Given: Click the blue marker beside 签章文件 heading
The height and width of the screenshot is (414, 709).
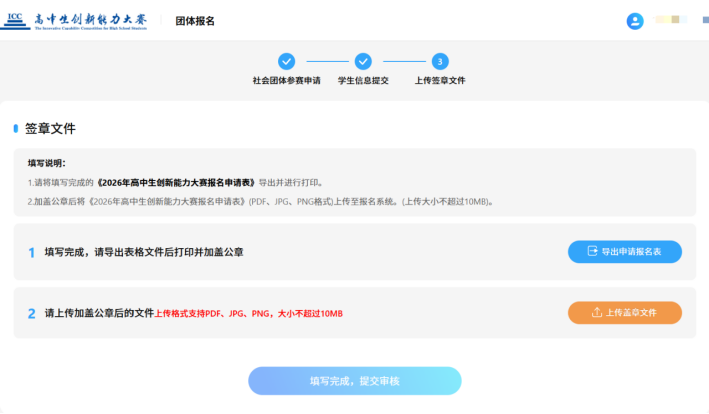Looking at the screenshot, I should [x=16, y=129].
